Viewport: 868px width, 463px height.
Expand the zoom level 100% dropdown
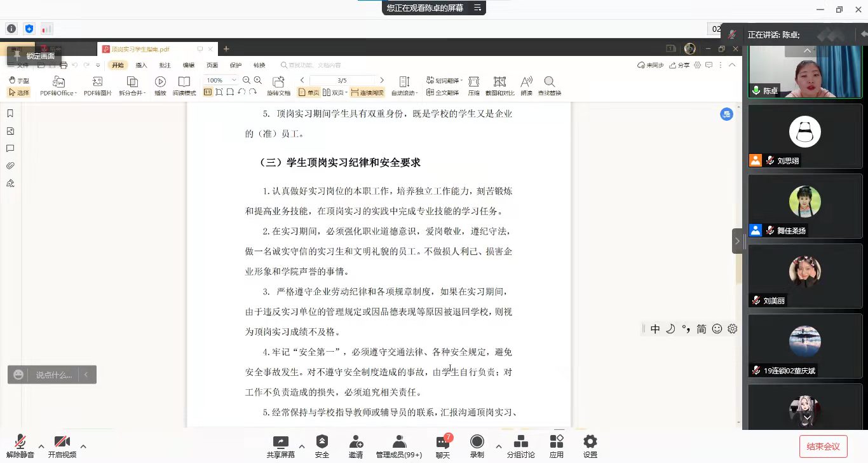click(234, 80)
